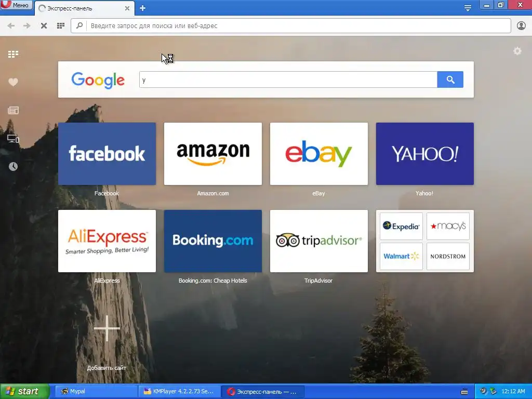Click the first system tray icon
The height and width of the screenshot is (399, 532).
[483, 391]
